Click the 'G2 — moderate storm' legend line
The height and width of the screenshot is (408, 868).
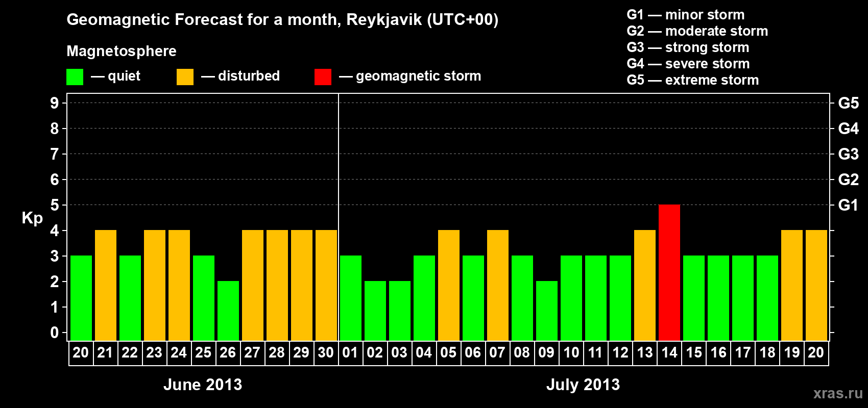pyautogui.click(x=697, y=31)
